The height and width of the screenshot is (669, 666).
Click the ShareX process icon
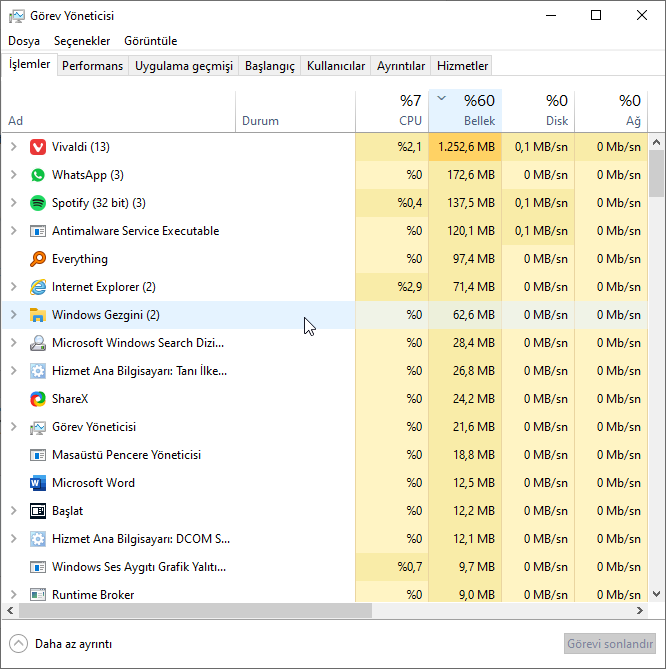point(38,399)
